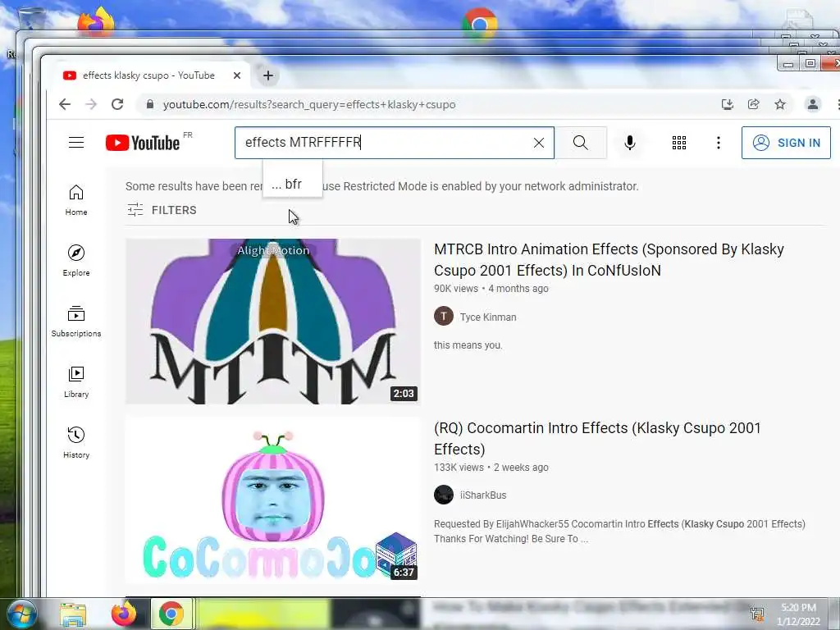Open the MTRCB Intro video thumbnail

point(273,322)
